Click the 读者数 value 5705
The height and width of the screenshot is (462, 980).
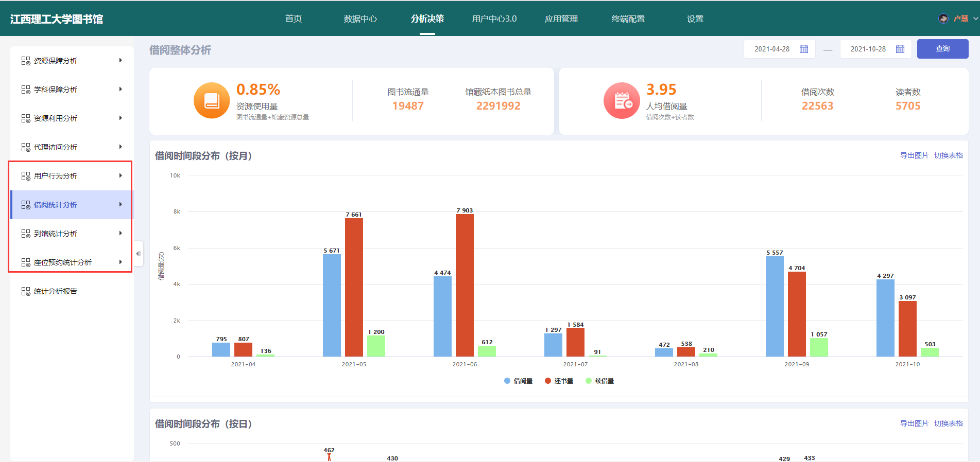coord(908,106)
